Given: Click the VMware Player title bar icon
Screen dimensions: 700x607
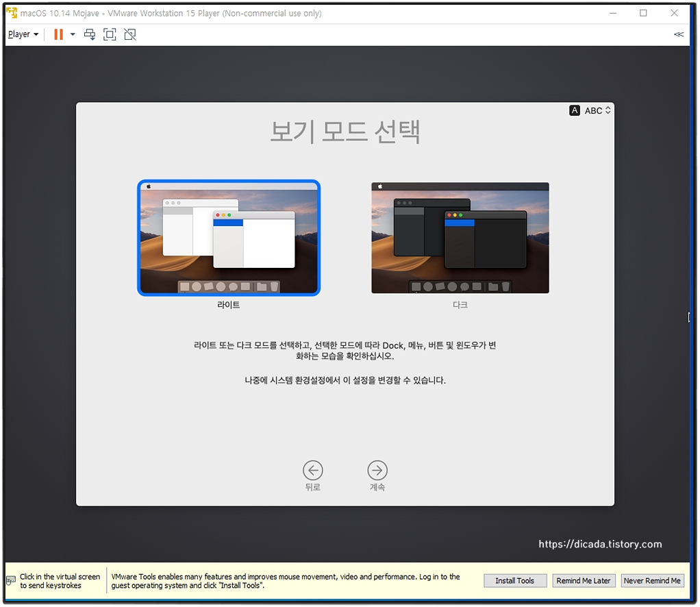Looking at the screenshot, I should coord(12,13).
